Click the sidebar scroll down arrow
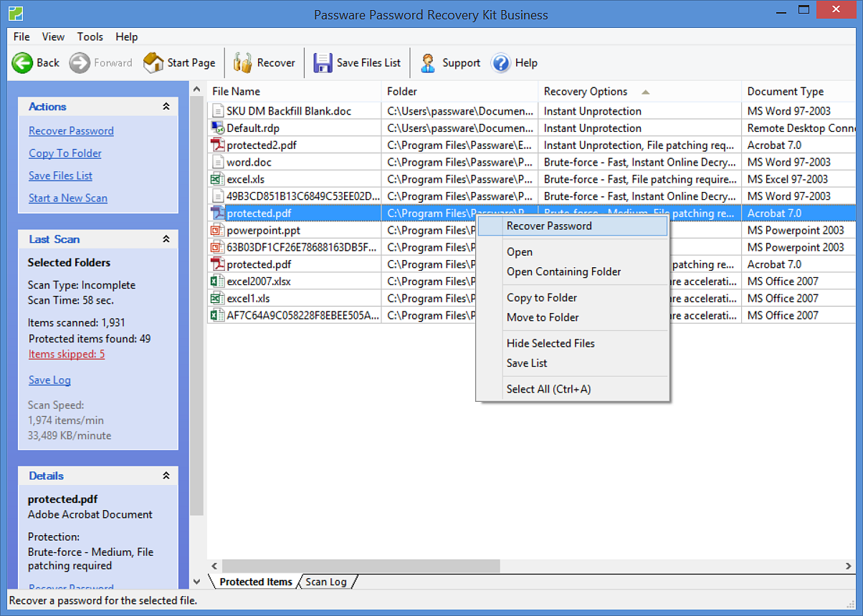Image resolution: width=863 pixels, height=616 pixels. pos(197,582)
